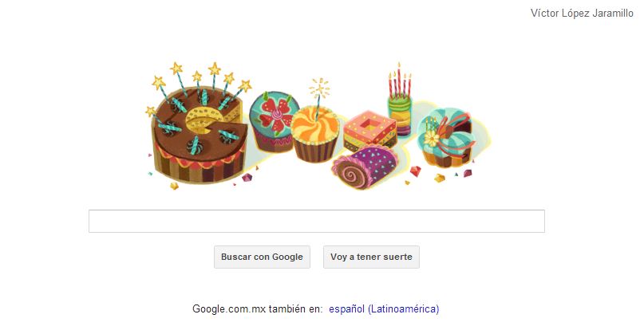The width and height of the screenshot is (644, 330).
Task: Click the purple swiss roll cake
Action: (365, 167)
